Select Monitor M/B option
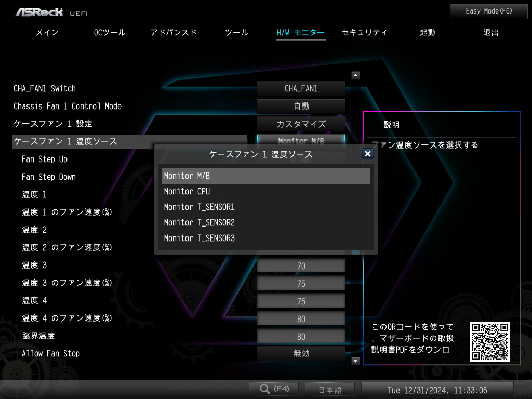532x399 pixels. coord(265,176)
